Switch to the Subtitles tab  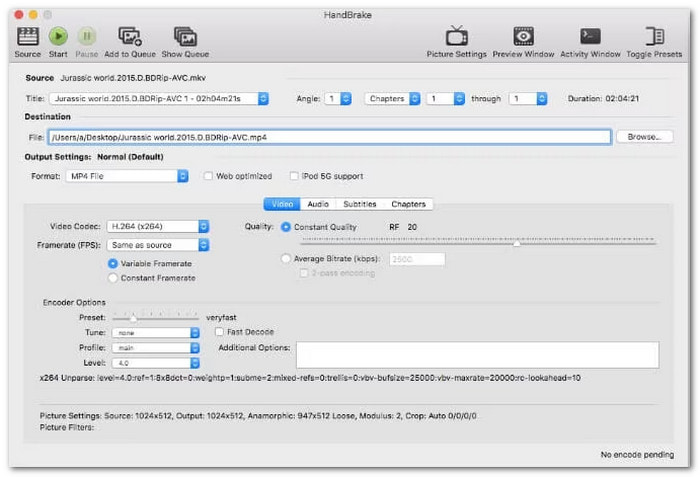click(x=359, y=204)
